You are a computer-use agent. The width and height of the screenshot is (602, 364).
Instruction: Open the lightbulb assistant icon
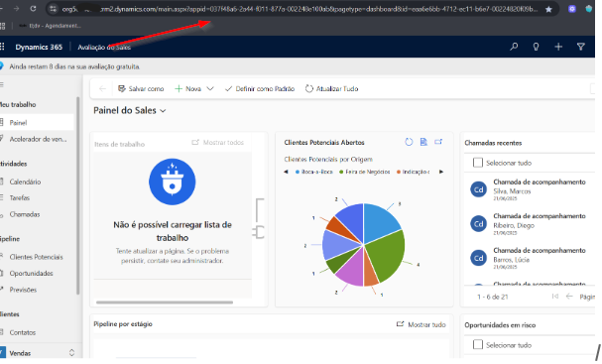pyautogui.click(x=536, y=47)
